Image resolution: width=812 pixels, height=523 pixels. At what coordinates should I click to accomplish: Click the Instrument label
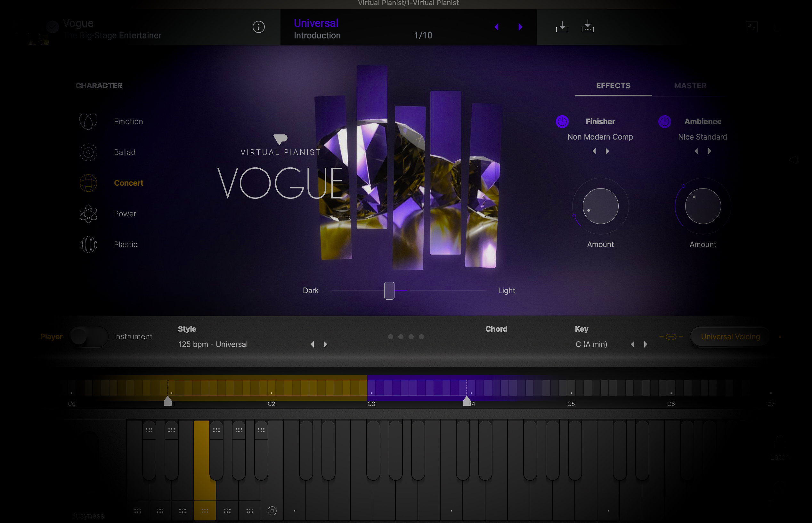click(x=133, y=336)
